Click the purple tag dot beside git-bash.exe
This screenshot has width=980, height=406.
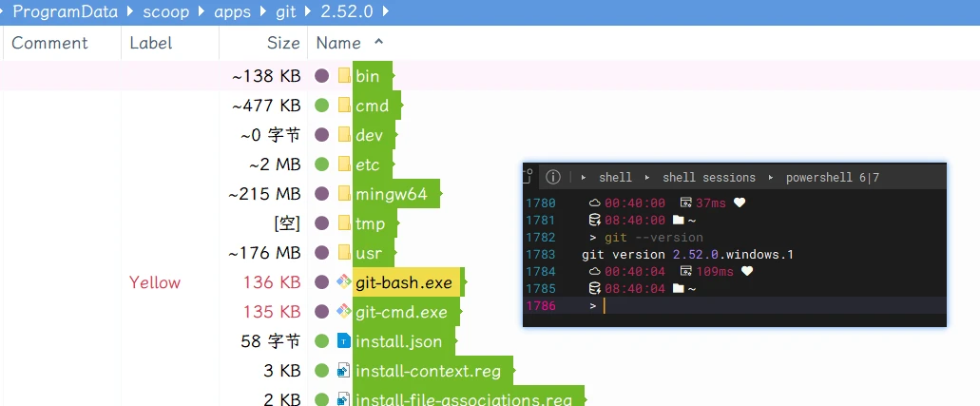322,282
